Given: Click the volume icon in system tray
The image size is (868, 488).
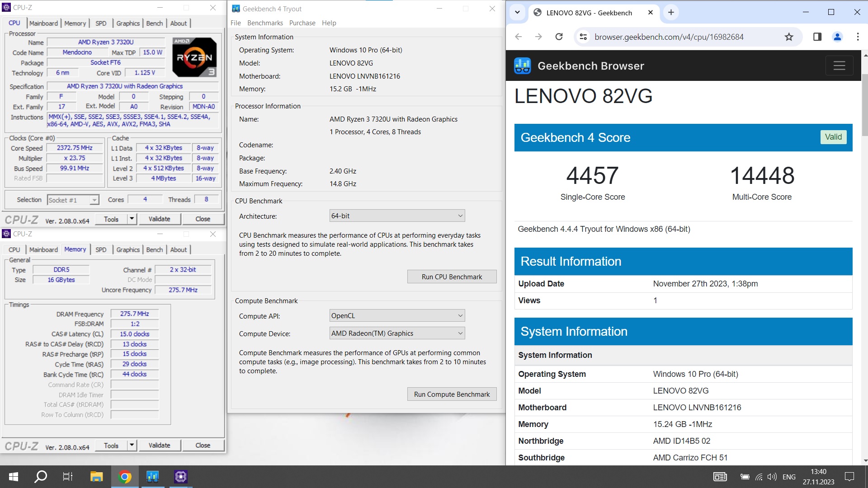Looking at the screenshot, I should pyautogui.click(x=772, y=477).
